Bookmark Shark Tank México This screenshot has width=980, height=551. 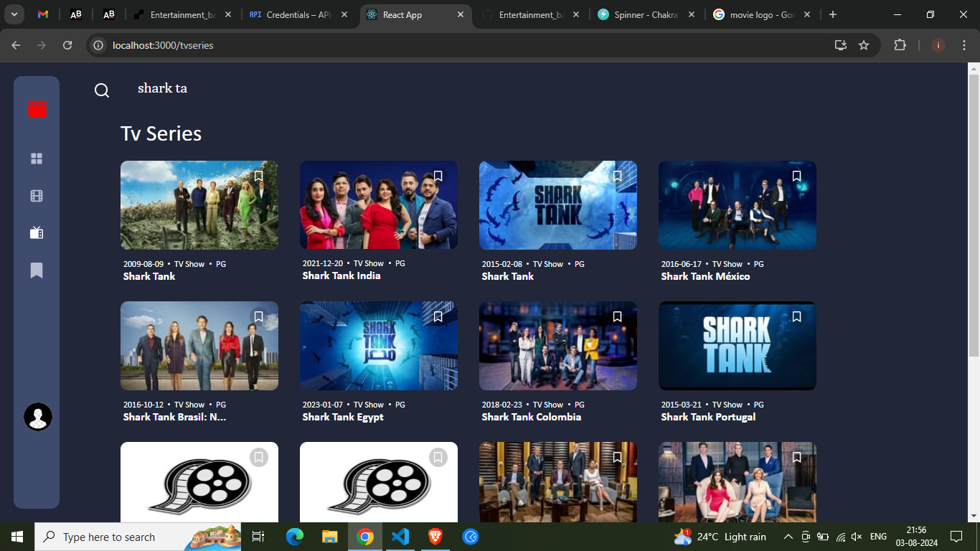pyautogui.click(x=797, y=176)
